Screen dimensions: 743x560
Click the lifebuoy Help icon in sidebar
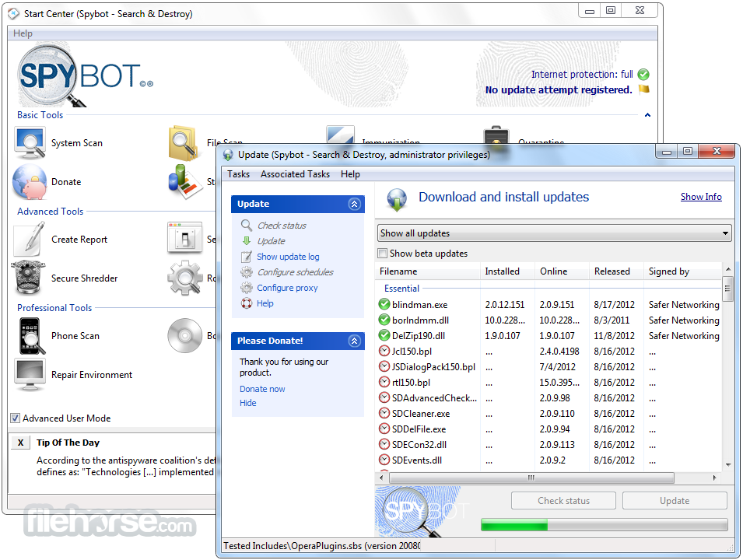[x=247, y=303]
